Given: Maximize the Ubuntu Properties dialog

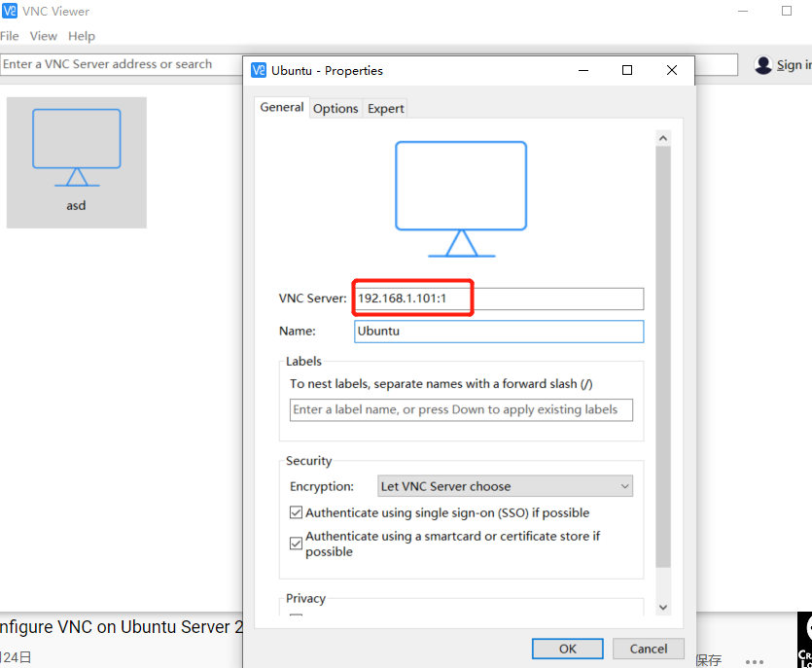Looking at the screenshot, I should coord(627,70).
